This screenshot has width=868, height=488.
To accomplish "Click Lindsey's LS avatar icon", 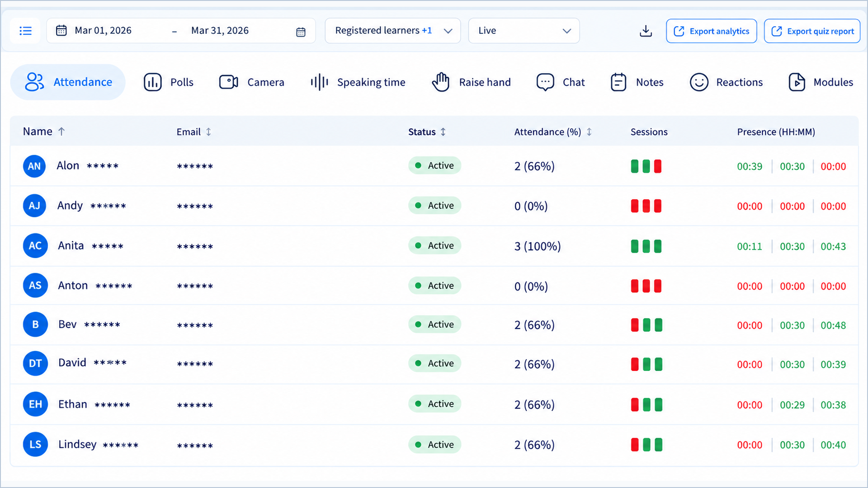I will pos(35,444).
